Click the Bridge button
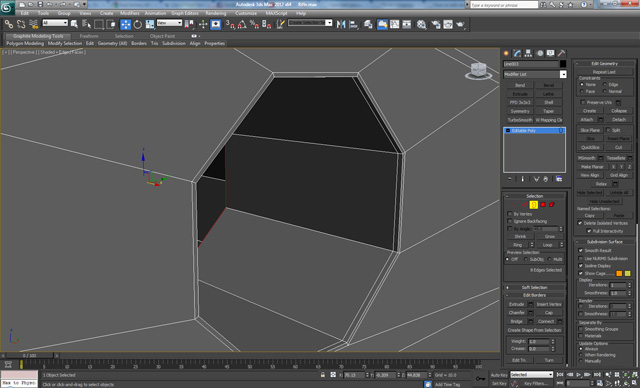640x388 pixels. tap(516, 321)
